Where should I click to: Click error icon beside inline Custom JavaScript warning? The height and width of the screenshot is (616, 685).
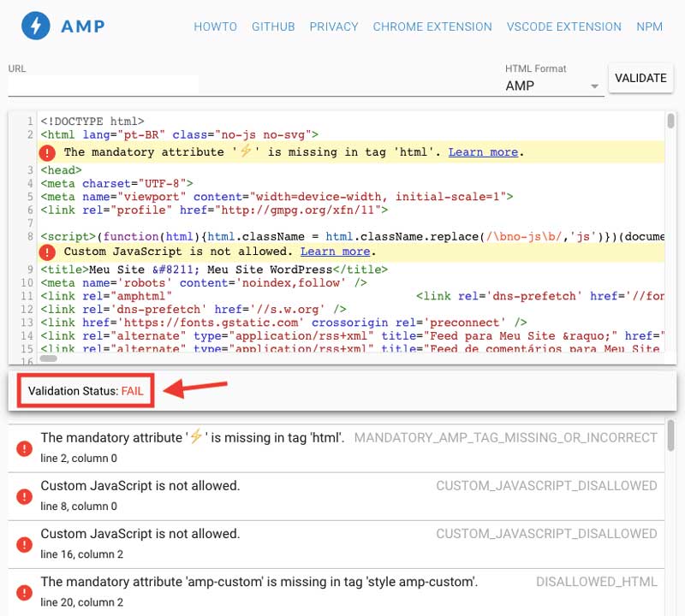(x=48, y=252)
